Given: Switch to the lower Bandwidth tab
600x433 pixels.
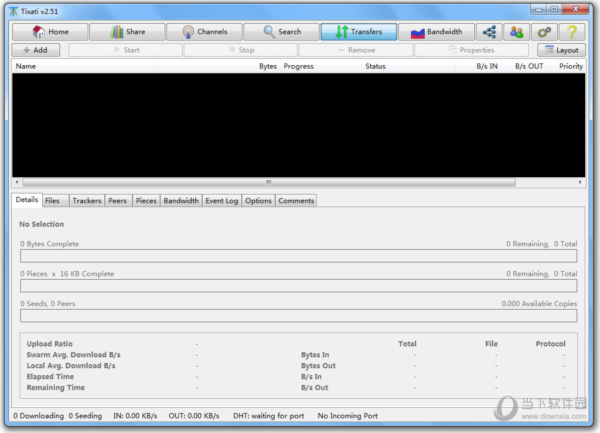Looking at the screenshot, I should [181, 201].
